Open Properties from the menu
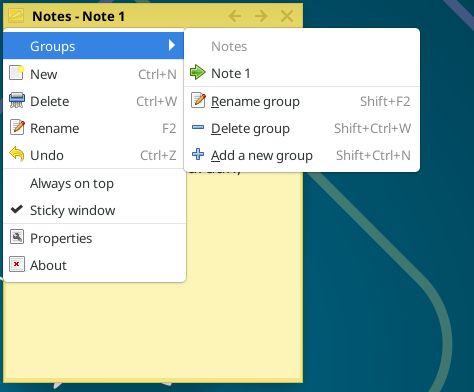Image resolution: width=474 pixels, height=392 pixels. click(x=95, y=238)
